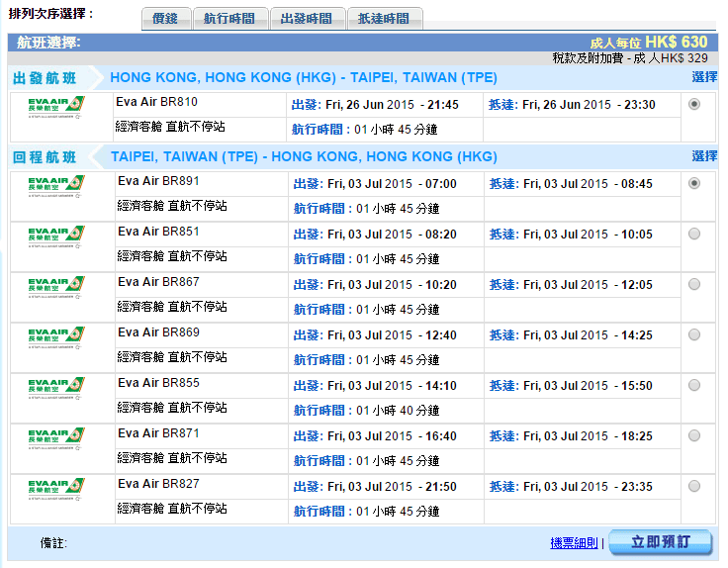Viewport: 728px width, 568px height.
Task: Click EVA Air logo for flight BR867
Action: tap(57, 288)
